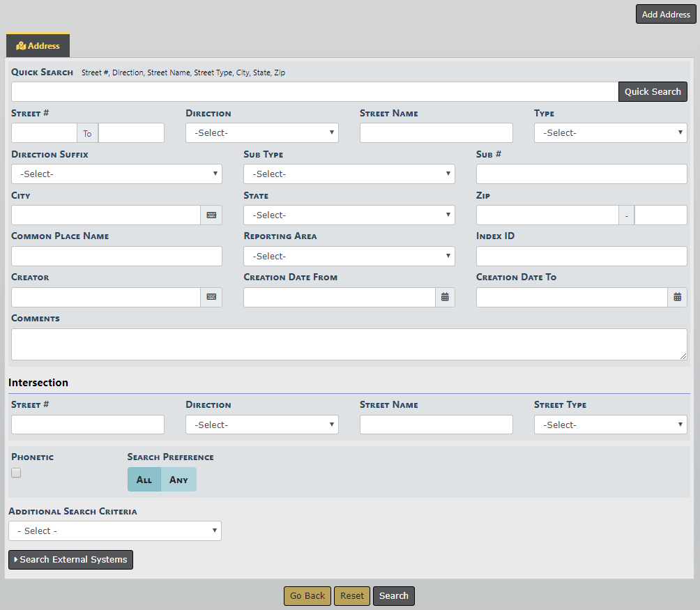This screenshot has width=700, height=610.
Task: Click the Go Back button
Action: [307, 596]
